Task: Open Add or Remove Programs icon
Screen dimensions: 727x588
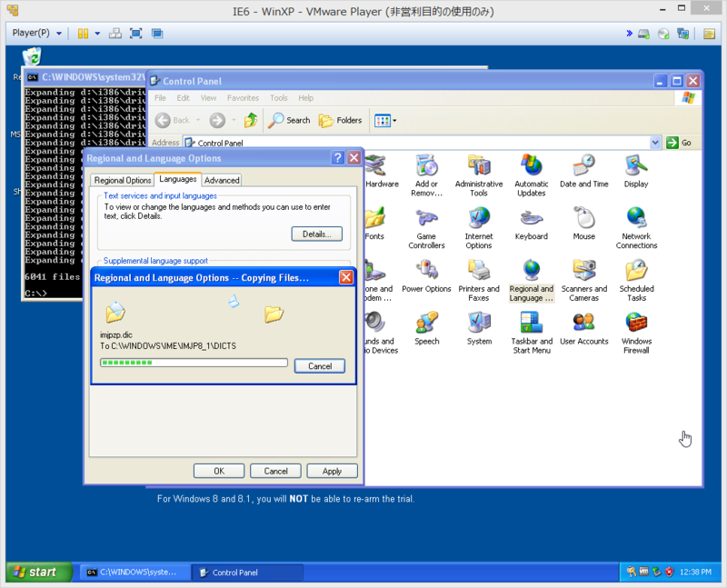Action: (426, 174)
